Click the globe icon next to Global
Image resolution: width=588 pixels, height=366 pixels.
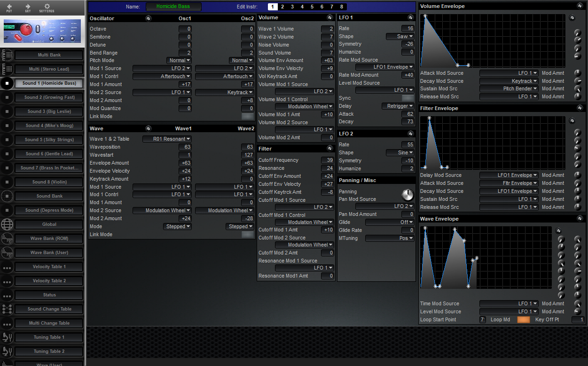[7, 224]
